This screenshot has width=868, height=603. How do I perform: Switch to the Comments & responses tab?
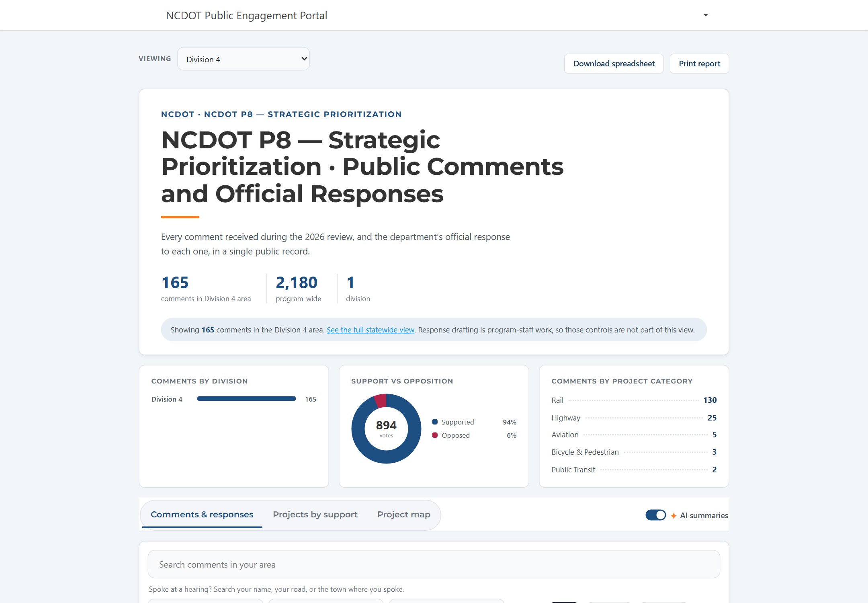(202, 515)
